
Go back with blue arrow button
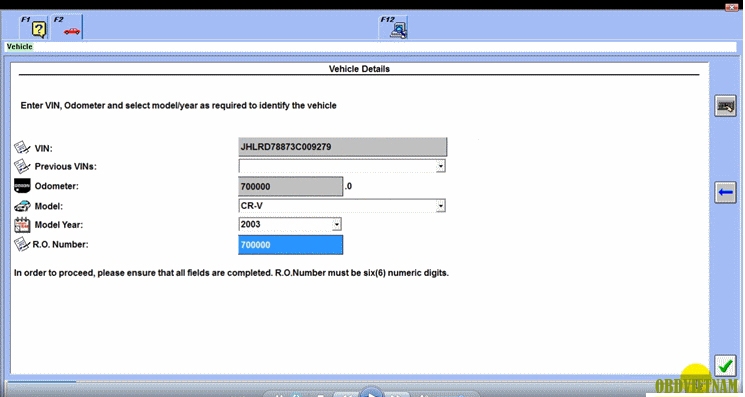coord(726,192)
